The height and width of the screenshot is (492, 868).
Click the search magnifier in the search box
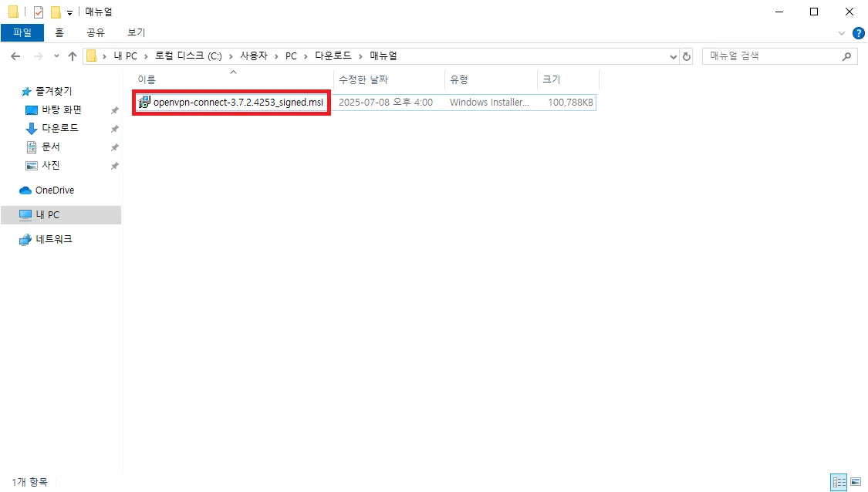[x=847, y=56]
